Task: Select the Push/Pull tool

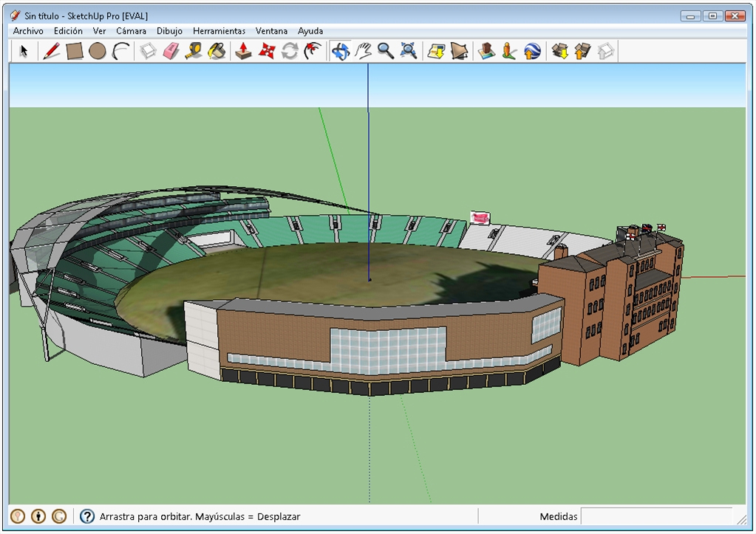Action: tap(243, 51)
